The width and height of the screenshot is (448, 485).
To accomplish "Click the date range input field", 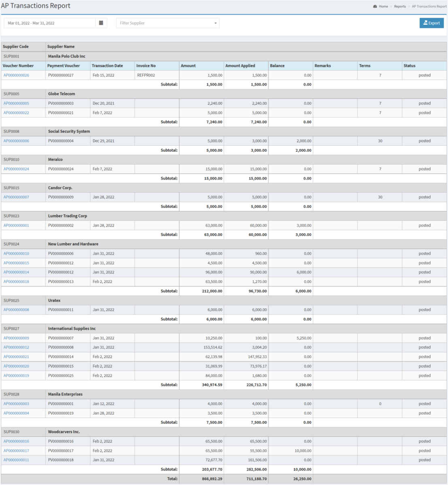I will click(x=49, y=23).
